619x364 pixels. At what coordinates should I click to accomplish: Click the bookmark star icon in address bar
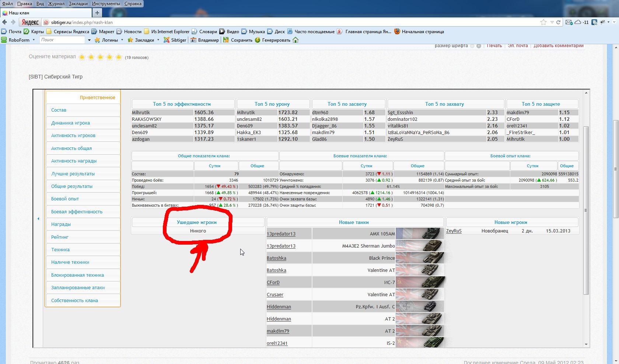point(543,22)
